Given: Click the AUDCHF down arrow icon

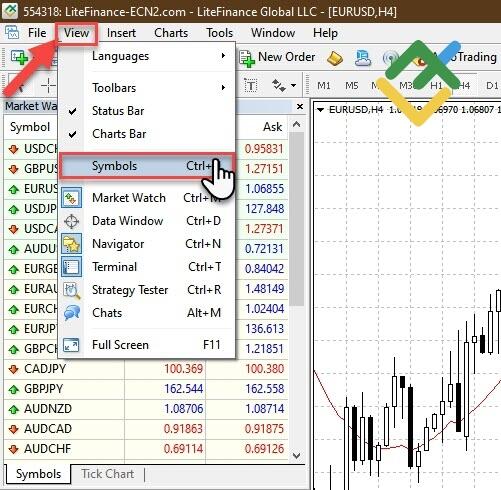Looking at the screenshot, I should click(x=13, y=449).
